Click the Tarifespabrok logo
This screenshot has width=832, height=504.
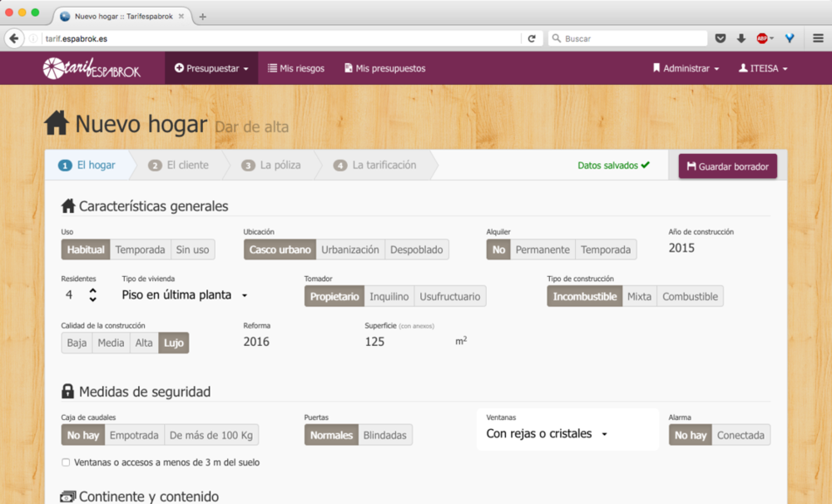[90, 67]
